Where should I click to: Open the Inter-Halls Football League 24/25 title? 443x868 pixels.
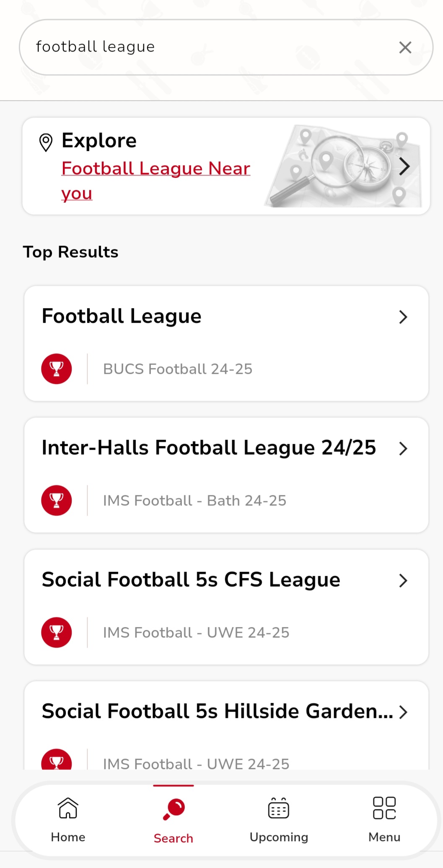click(209, 448)
